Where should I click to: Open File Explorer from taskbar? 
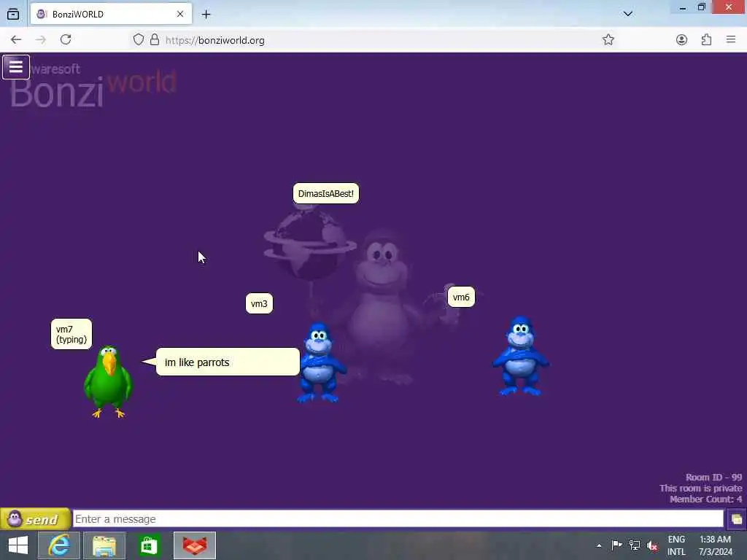point(104,545)
